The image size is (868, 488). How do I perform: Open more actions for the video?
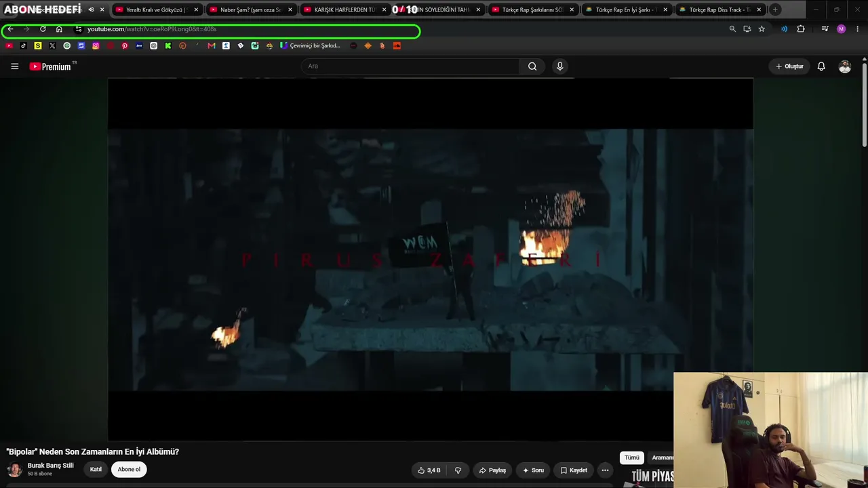[605, 470]
